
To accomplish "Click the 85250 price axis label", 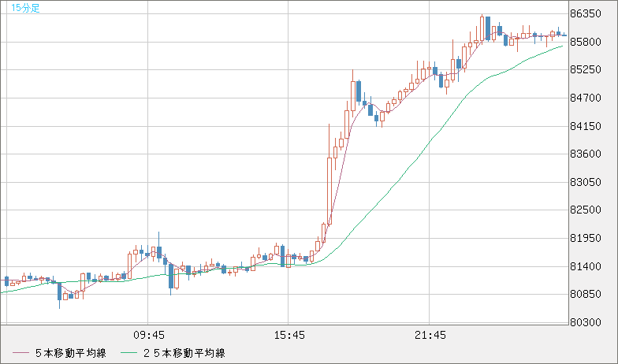I will coord(586,69).
